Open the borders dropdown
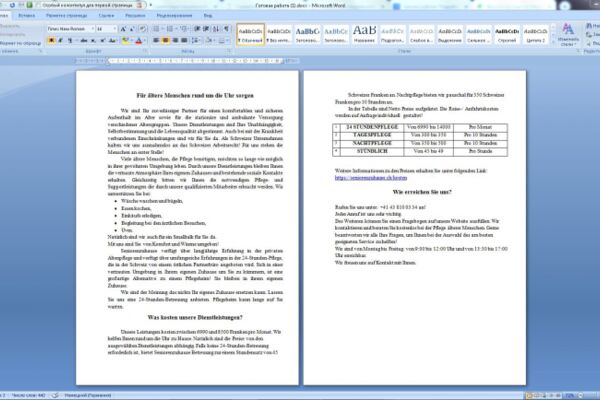This screenshot has width=600, height=400. (x=226, y=41)
